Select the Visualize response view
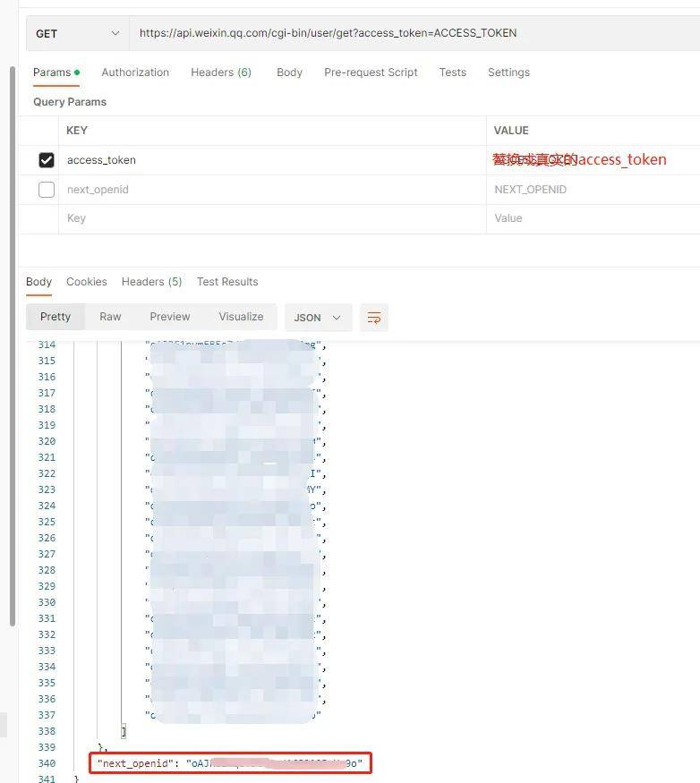This screenshot has width=700, height=783. pos(241,317)
